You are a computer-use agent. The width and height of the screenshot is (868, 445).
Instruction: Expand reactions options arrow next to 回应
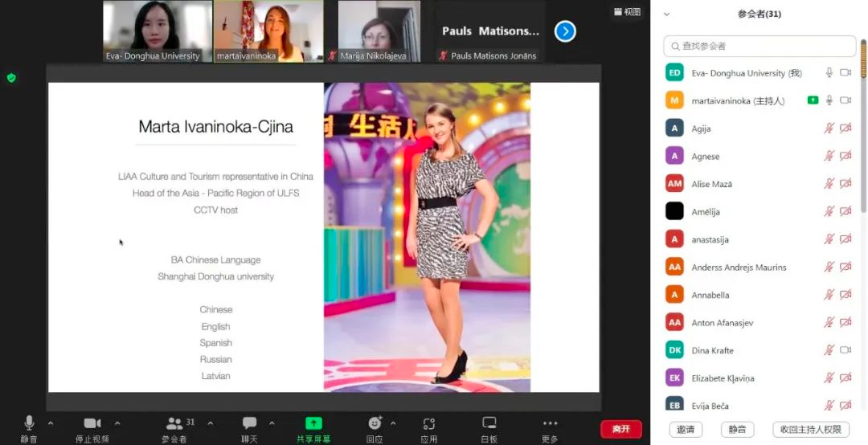[x=393, y=423]
